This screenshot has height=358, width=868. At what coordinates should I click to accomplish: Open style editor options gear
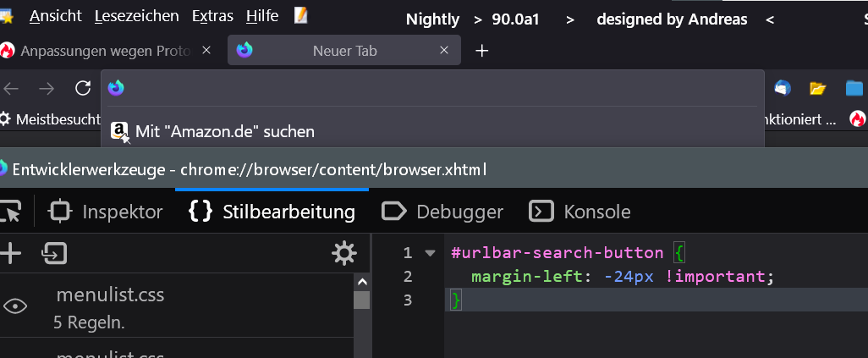343,253
